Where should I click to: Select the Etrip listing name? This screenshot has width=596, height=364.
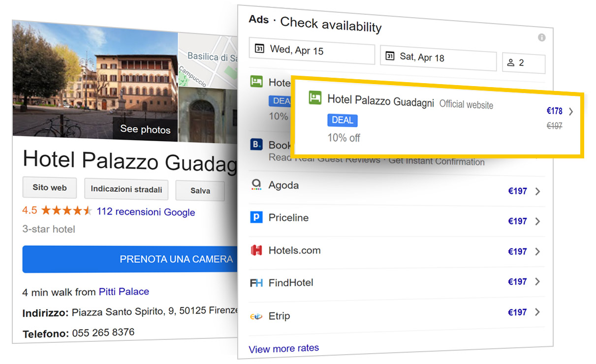(279, 316)
